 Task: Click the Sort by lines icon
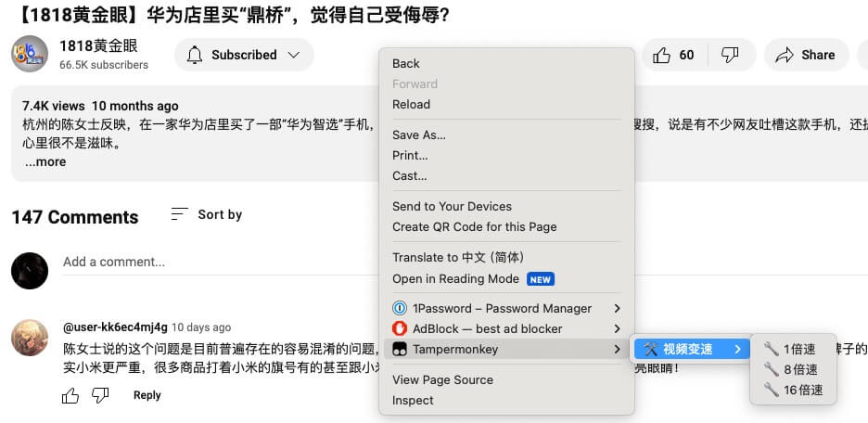pyautogui.click(x=180, y=214)
